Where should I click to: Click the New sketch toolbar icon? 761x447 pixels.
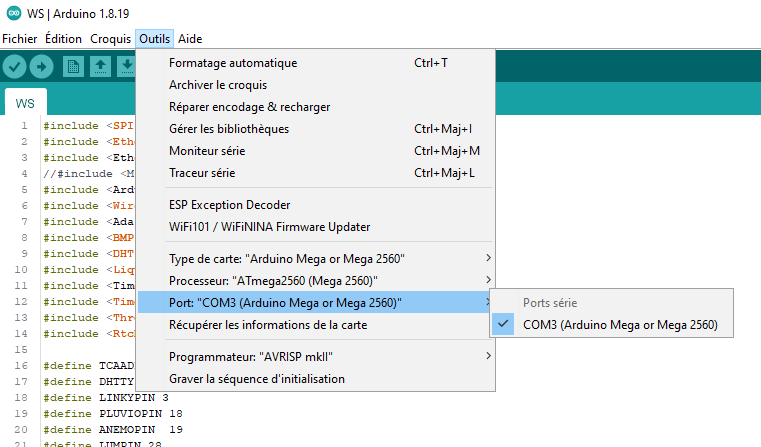73,67
